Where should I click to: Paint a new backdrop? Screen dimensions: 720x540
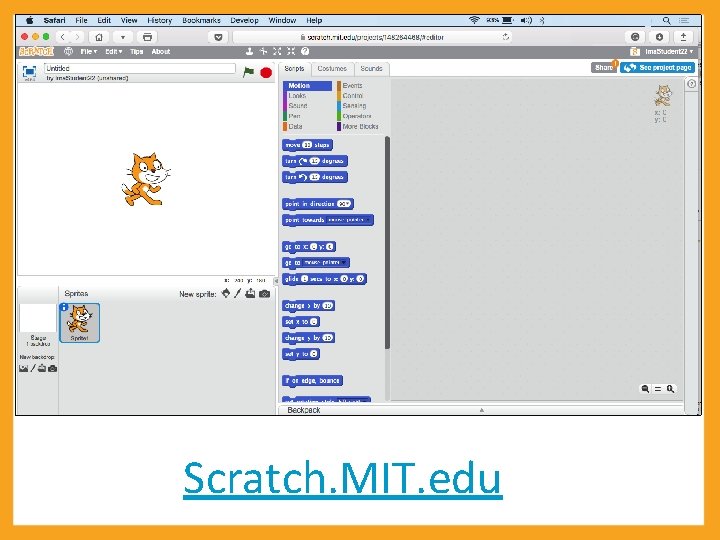tap(33, 368)
